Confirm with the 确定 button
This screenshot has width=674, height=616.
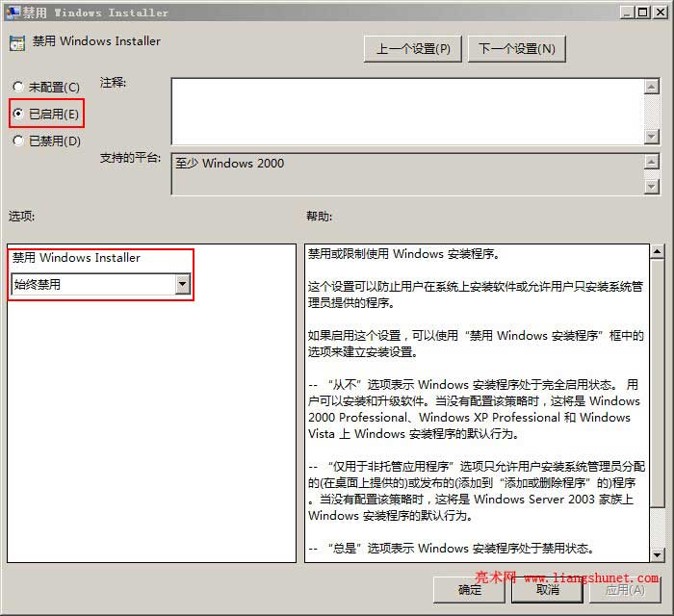click(x=470, y=590)
